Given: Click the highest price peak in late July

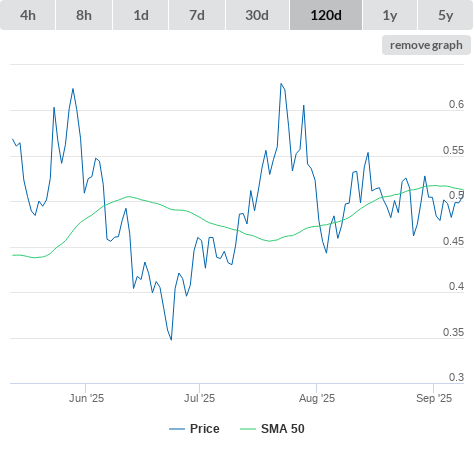Looking at the screenshot, I should coord(281,84).
